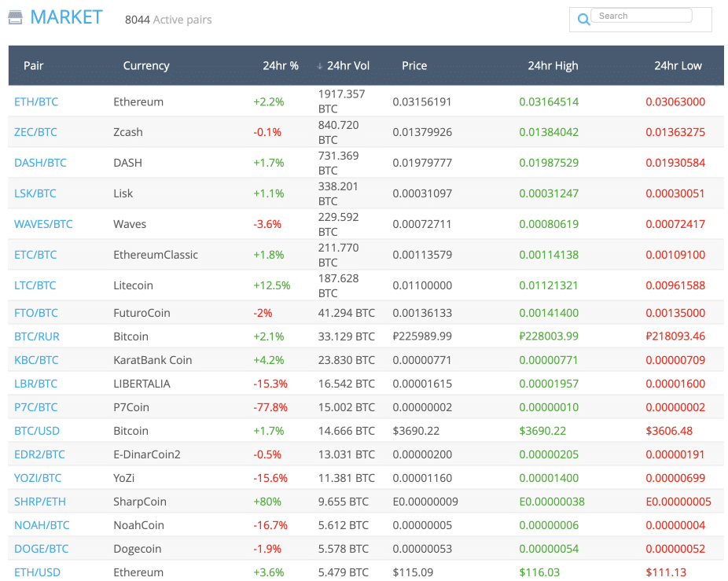Click the 24hr low 0.03063000
The height and width of the screenshot is (581, 728).
(x=675, y=101)
